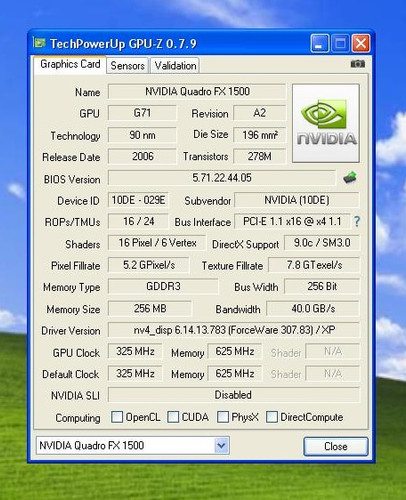This screenshot has width=406, height=500.
Task: Select the BIOS Version 5.71.22.44.05 field
Action: pyautogui.click(x=222, y=178)
